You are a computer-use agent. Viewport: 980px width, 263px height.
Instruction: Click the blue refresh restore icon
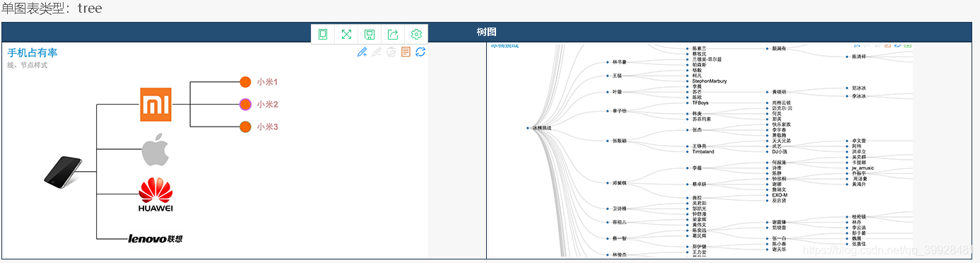pyautogui.click(x=420, y=52)
